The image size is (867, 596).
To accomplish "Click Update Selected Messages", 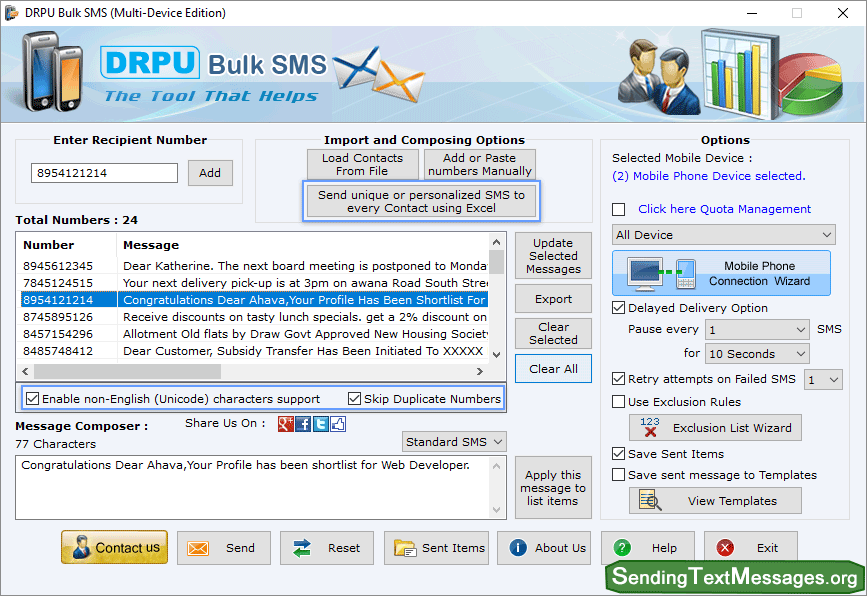I will [553, 255].
